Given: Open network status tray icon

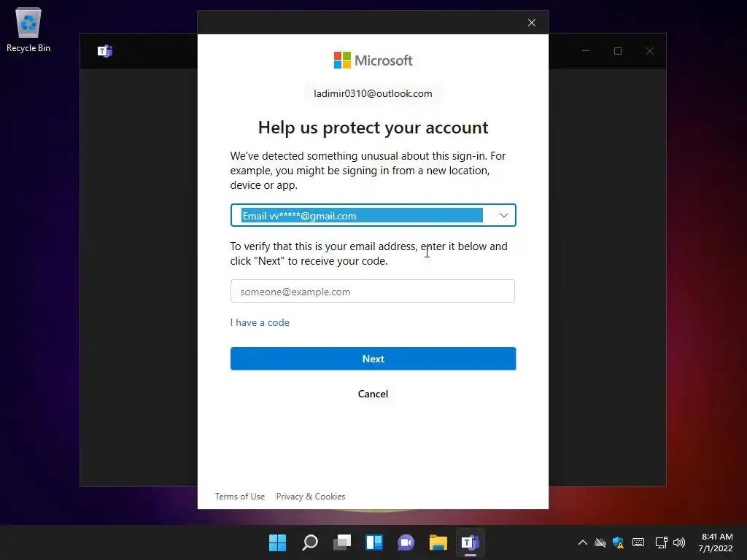Looking at the screenshot, I should pos(661,542).
